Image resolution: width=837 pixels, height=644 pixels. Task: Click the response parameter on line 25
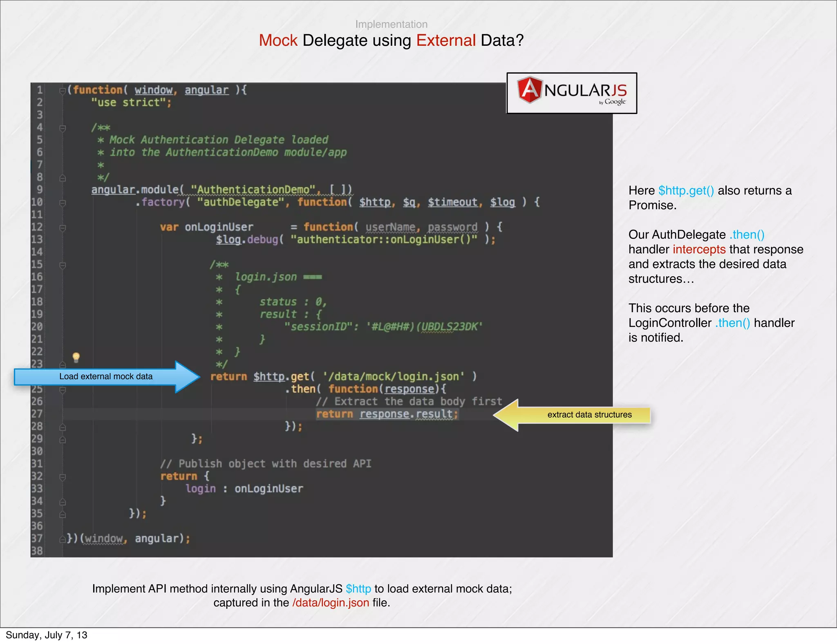[409, 389]
